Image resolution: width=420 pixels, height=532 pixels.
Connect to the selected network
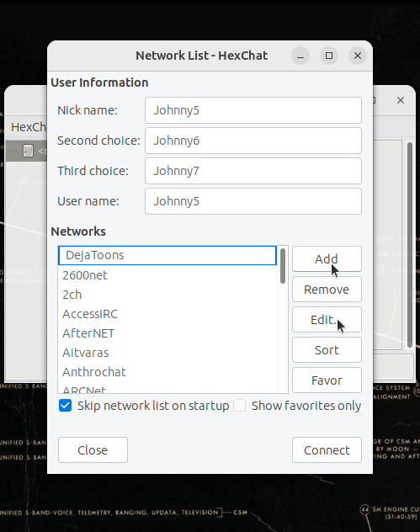coord(327,450)
